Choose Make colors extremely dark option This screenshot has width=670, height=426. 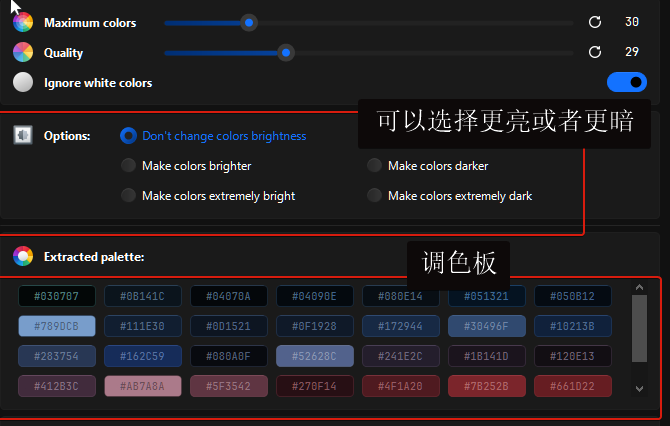point(374,195)
